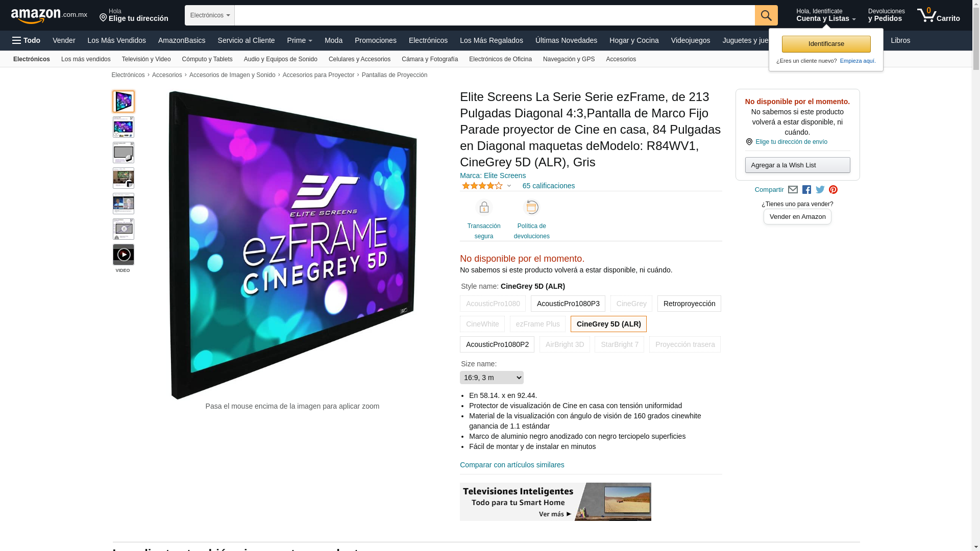Play the product video thumbnail
Screen dimensions: 980x551
[x=124, y=255]
